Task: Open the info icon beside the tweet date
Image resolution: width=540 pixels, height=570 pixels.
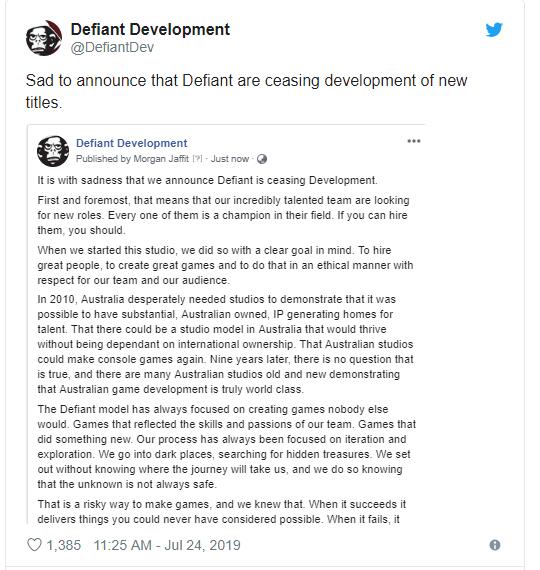Action: [495, 545]
